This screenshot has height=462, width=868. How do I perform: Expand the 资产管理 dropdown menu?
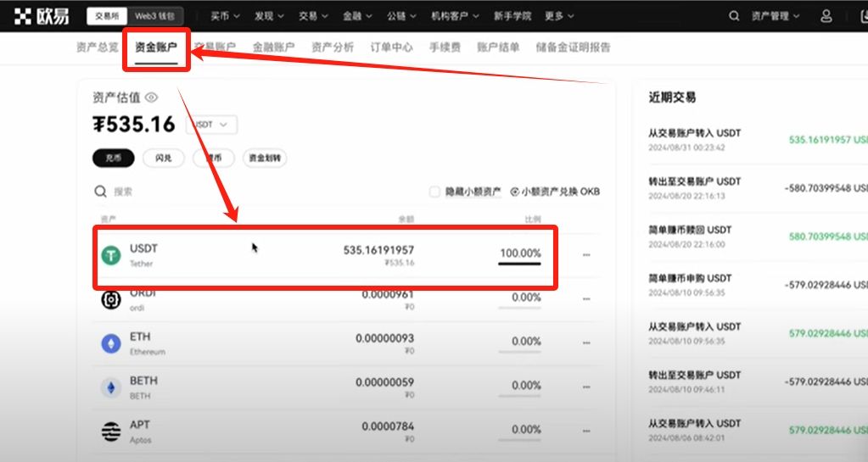[x=776, y=16]
